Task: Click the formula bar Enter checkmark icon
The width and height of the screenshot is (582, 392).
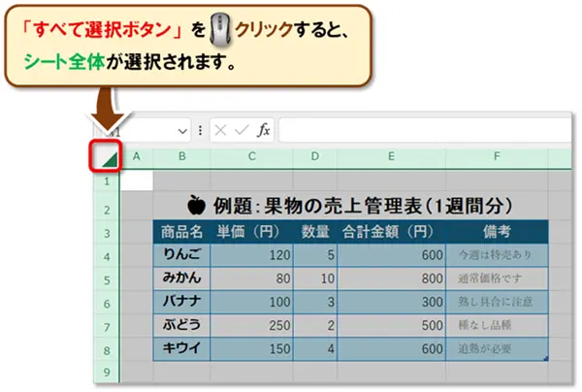Action: 242,130
